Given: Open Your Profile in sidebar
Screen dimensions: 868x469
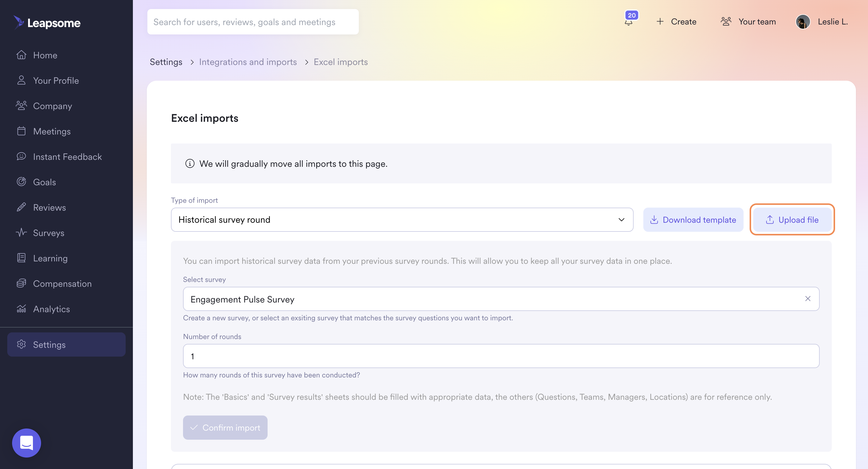Looking at the screenshot, I should click(66, 80).
